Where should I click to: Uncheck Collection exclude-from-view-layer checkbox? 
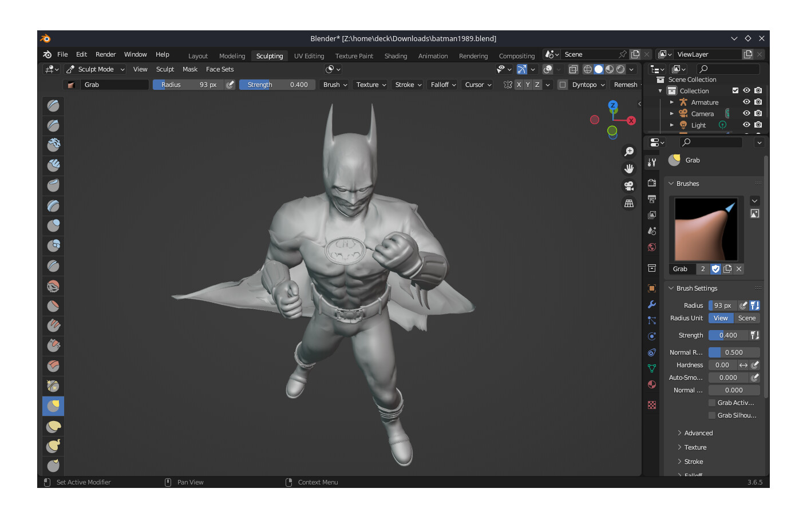click(x=735, y=90)
